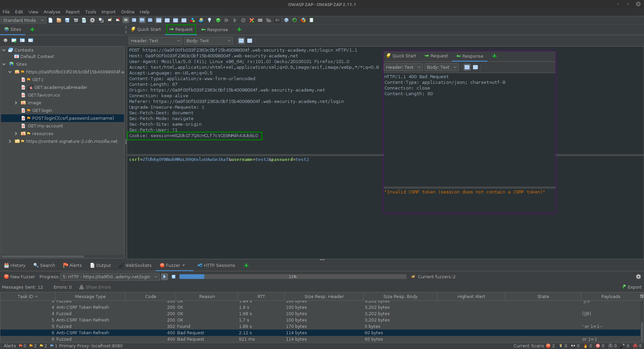Open ZAP Options via the gear toolbar icon
The width and height of the screenshot is (644, 349).
92,20
